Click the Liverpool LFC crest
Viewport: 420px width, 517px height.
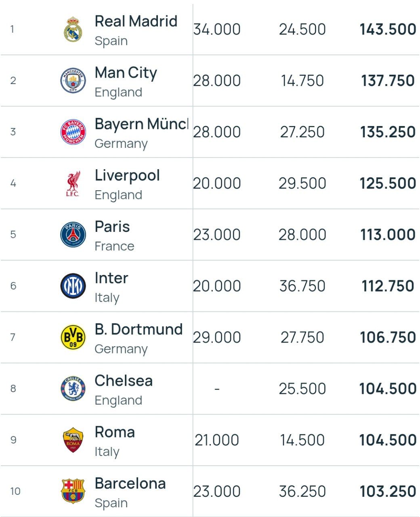pyautogui.click(x=73, y=183)
